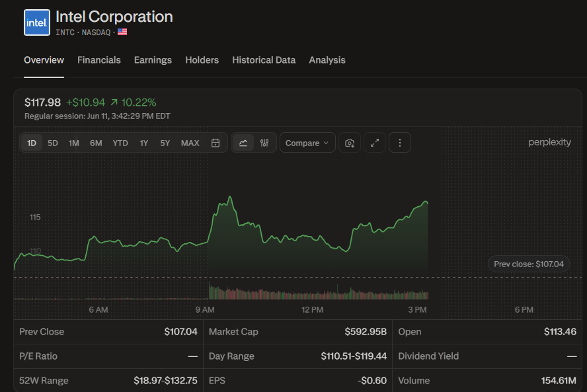Switch to the Historical Data tab

point(264,60)
